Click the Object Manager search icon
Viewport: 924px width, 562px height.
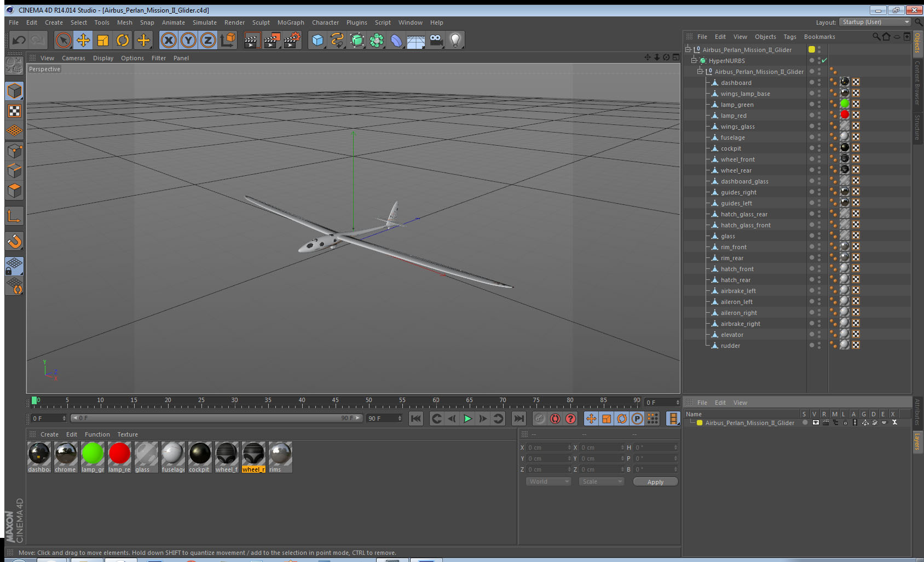[876, 37]
